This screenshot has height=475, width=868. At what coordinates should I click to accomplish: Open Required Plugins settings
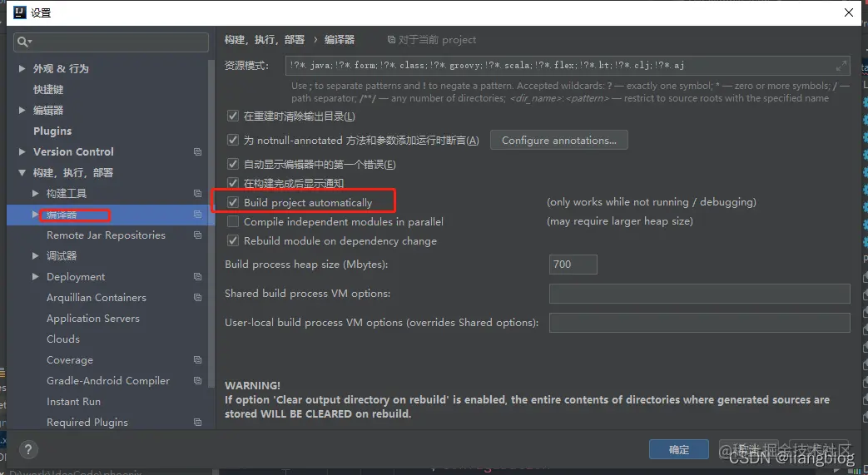click(87, 422)
